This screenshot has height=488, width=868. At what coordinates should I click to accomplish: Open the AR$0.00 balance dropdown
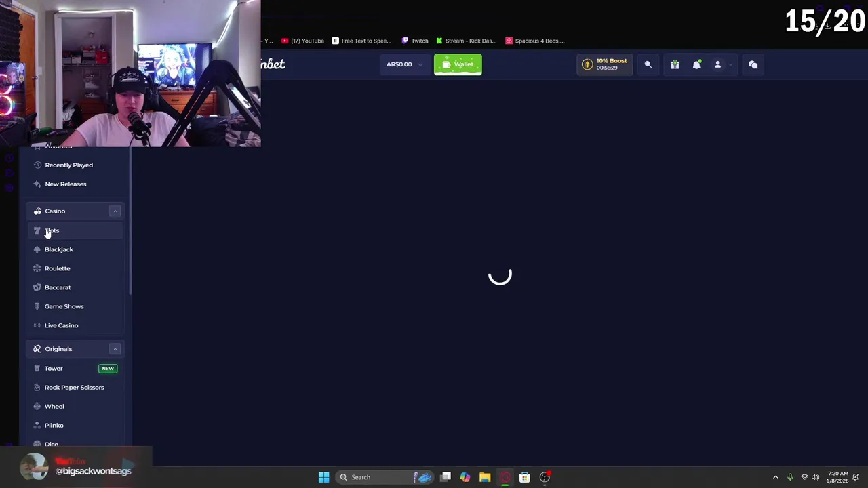[404, 64]
